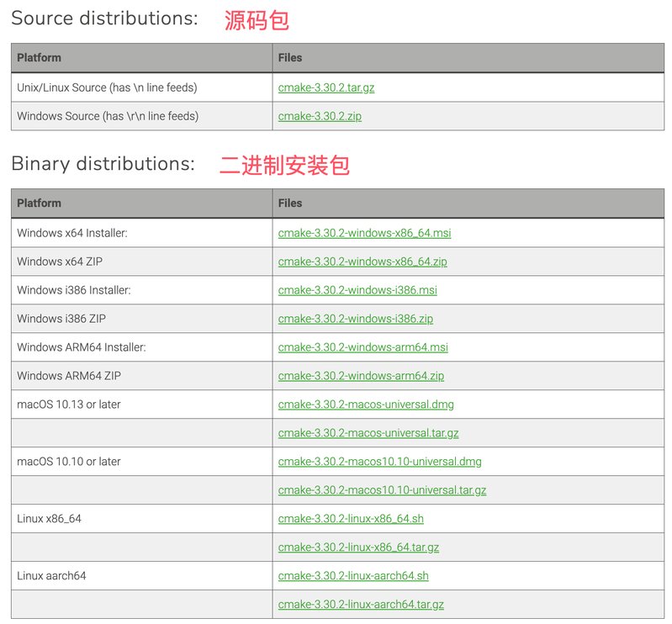Click cmake-3.30.2-linux-aarch64.tar.gz link

(361, 605)
